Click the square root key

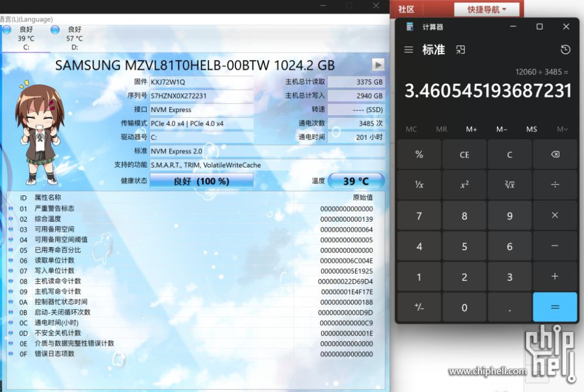[x=510, y=185]
